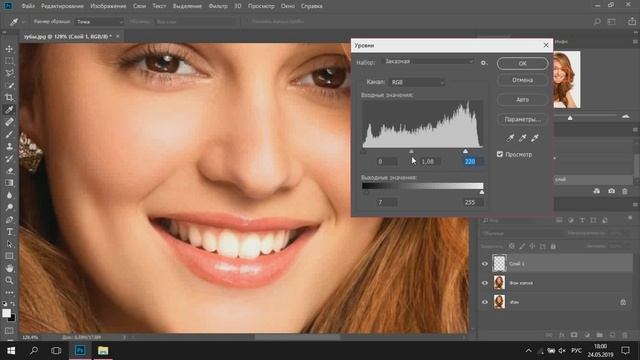
Task: Toggle the lock-all icon in Layers panel
Action: click(x=553, y=247)
